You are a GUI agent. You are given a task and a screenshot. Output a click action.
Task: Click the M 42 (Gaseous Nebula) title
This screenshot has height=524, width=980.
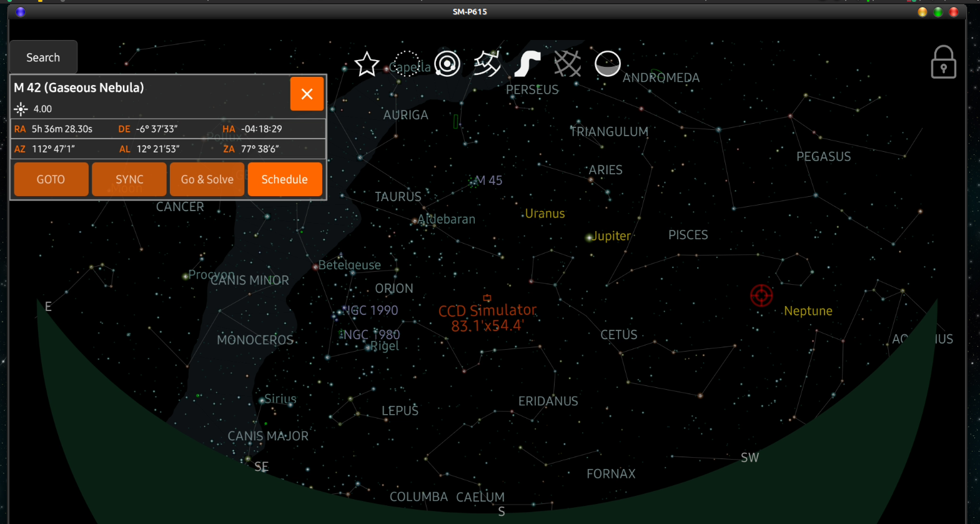pyautogui.click(x=79, y=87)
